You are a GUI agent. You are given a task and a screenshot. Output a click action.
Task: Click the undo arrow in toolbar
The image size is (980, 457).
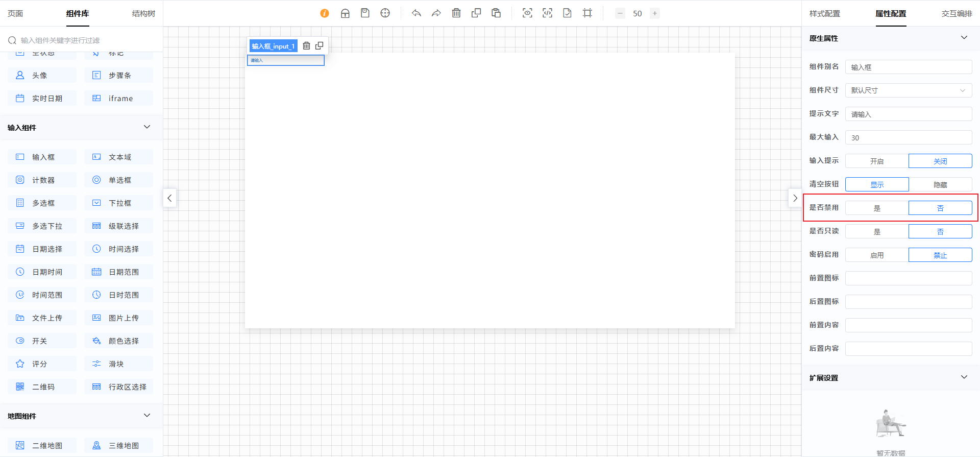click(416, 13)
